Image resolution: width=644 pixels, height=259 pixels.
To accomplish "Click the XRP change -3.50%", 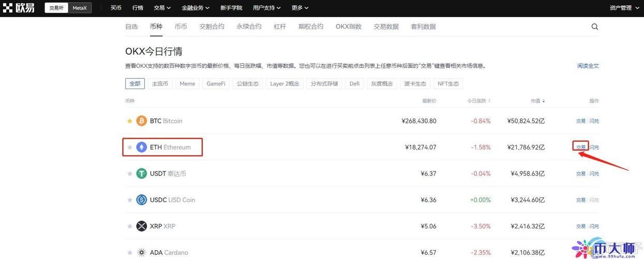I will point(481,226).
